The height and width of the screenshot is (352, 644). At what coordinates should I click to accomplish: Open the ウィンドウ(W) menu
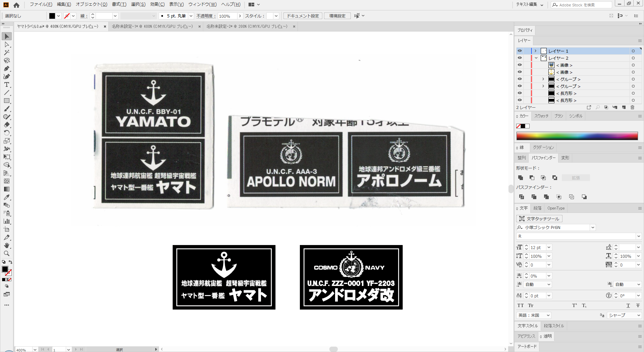[202, 4]
